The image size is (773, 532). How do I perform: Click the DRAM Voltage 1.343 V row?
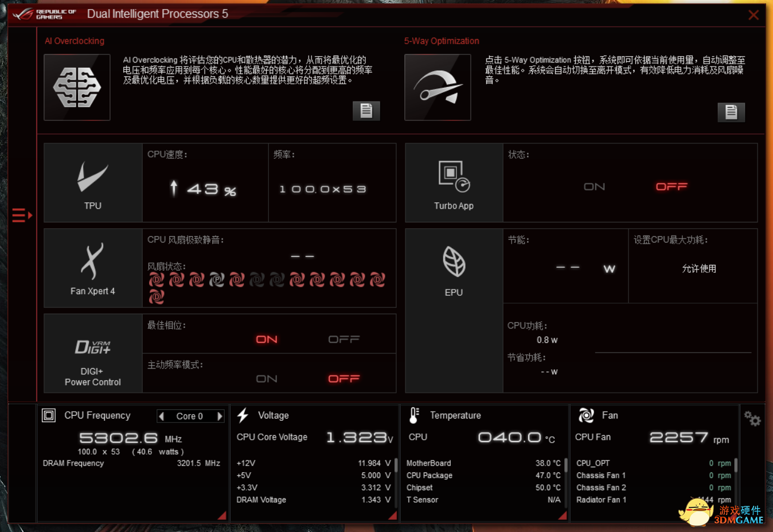[x=314, y=500]
